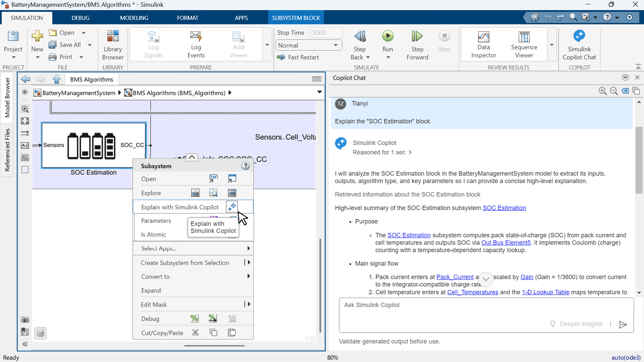Click Log Events icon

point(196,36)
